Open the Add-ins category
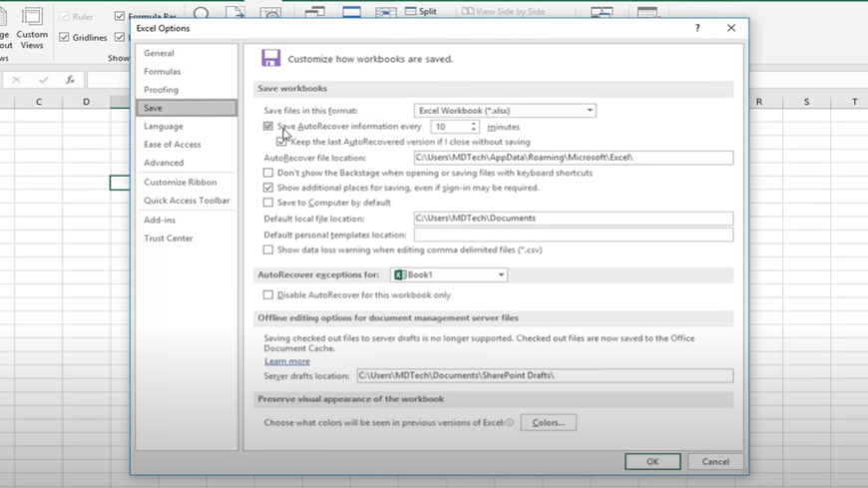The width and height of the screenshot is (868, 488). point(160,220)
